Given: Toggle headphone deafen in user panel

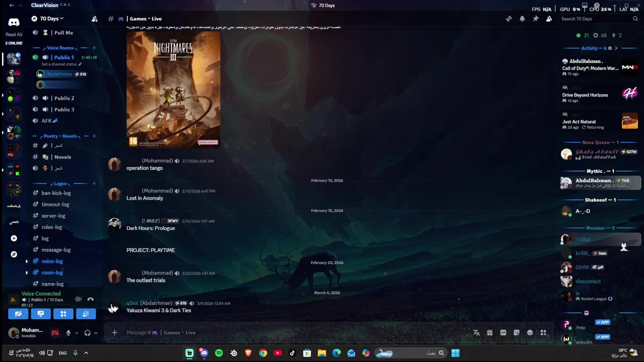Looking at the screenshot, I should (88, 333).
